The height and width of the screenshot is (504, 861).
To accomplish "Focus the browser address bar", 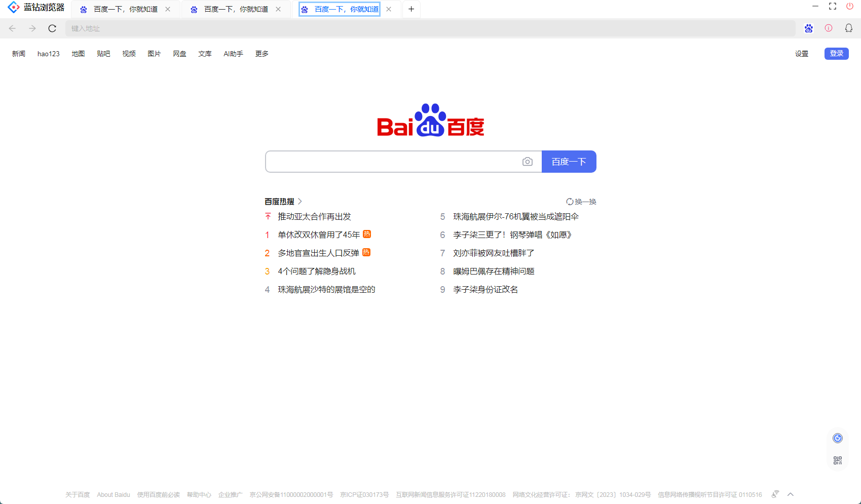I will coord(430,28).
